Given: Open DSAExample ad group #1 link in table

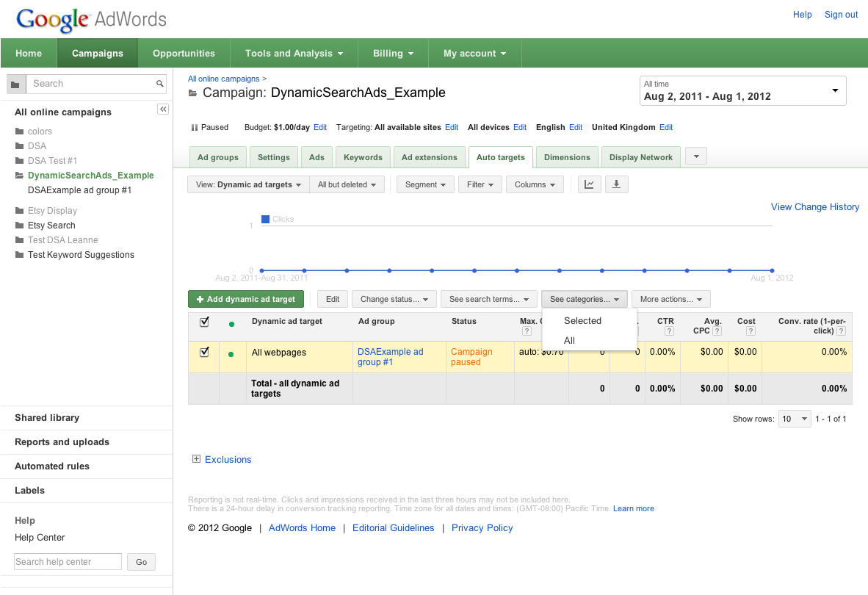Looking at the screenshot, I should [390, 357].
